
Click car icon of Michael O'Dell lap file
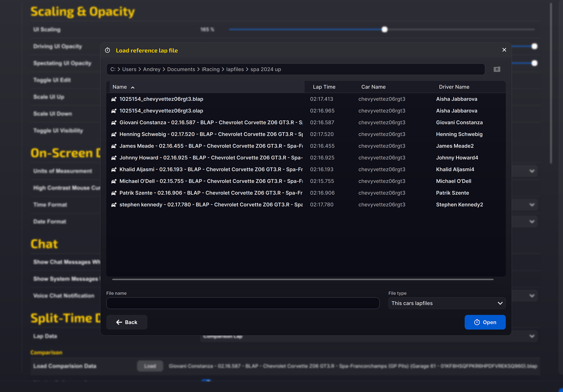point(114,181)
